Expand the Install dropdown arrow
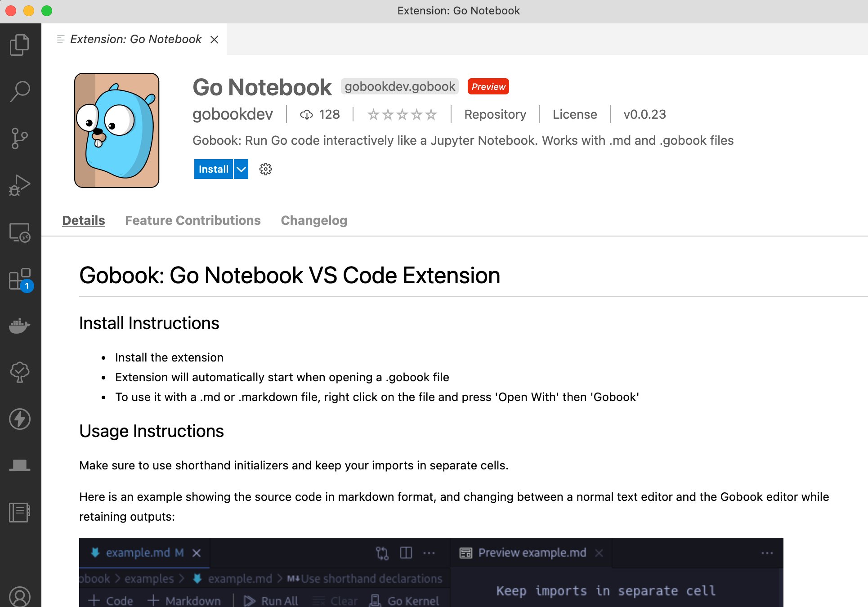Image resolution: width=868 pixels, height=607 pixels. (241, 169)
